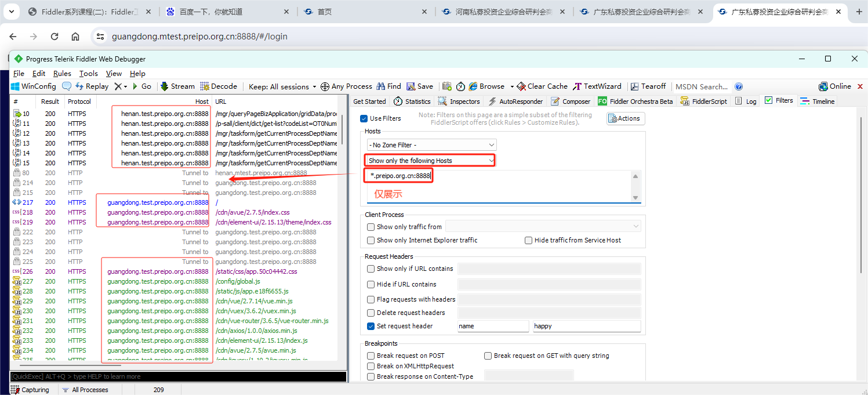The height and width of the screenshot is (395, 868).
Task: Click the comment speech bubble icon
Action: coord(67,86)
